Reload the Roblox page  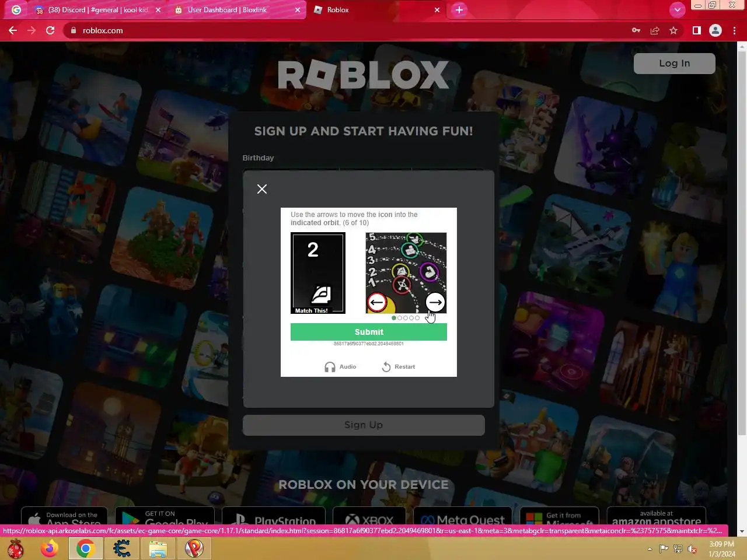(x=50, y=30)
